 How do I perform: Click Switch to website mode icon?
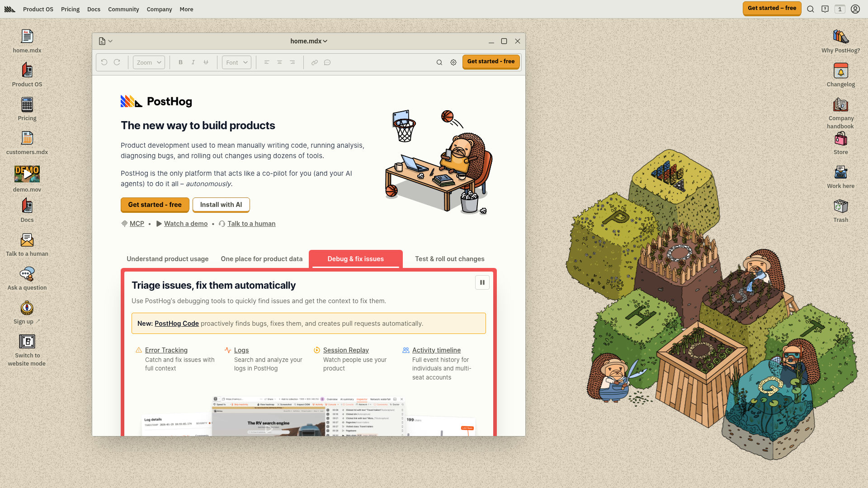[x=27, y=350]
